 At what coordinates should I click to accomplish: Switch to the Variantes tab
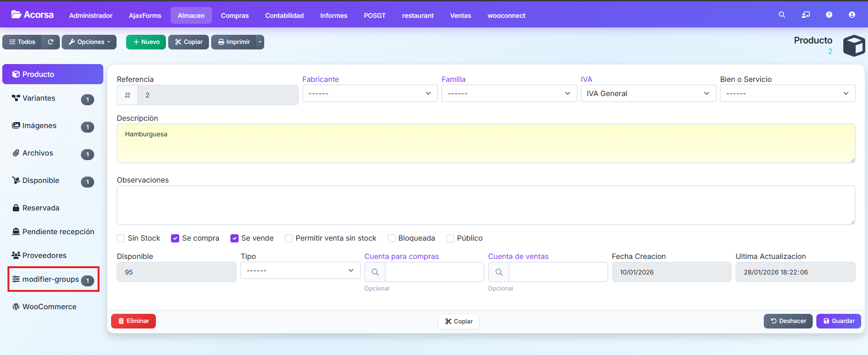(39, 98)
